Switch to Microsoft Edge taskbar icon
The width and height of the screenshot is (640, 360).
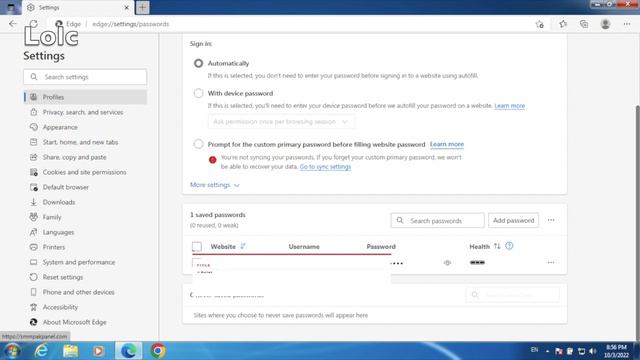tap(129, 351)
